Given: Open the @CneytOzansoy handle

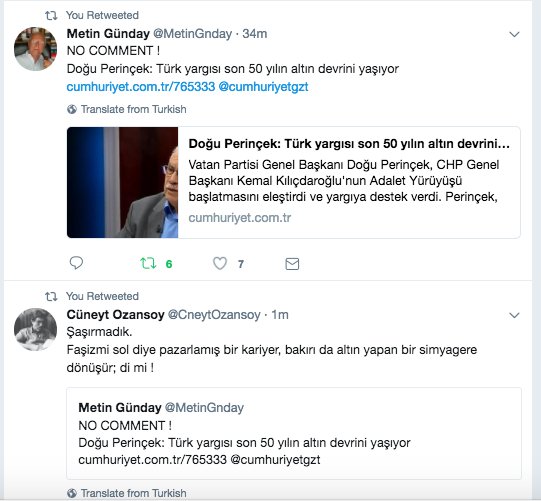Looking at the screenshot, I should pyautogui.click(x=214, y=315).
